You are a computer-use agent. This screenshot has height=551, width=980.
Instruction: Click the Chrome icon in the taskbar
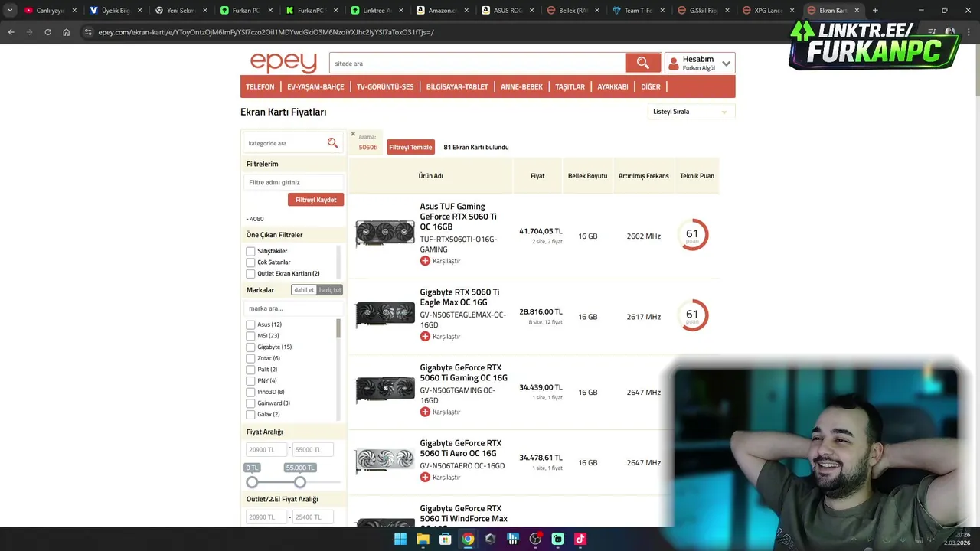pyautogui.click(x=468, y=539)
